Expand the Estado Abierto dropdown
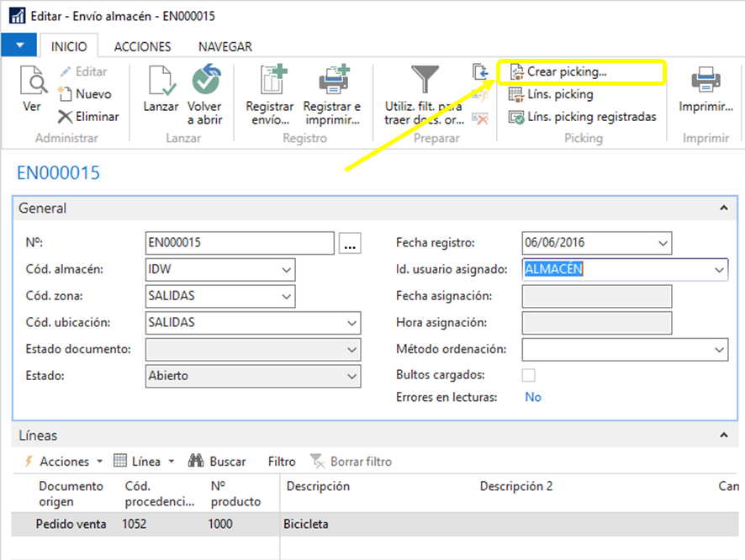The width and height of the screenshot is (745, 560). pyautogui.click(x=351, y=376)
